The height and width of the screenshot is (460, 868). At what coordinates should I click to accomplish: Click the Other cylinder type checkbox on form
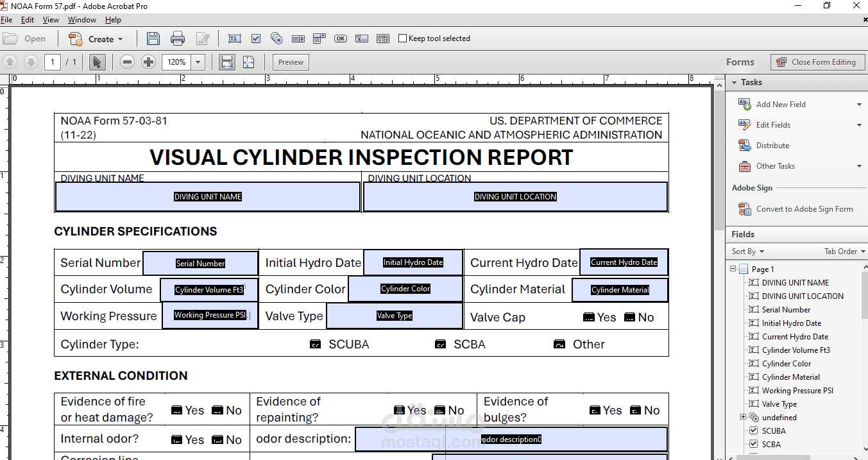click(559, 345)
